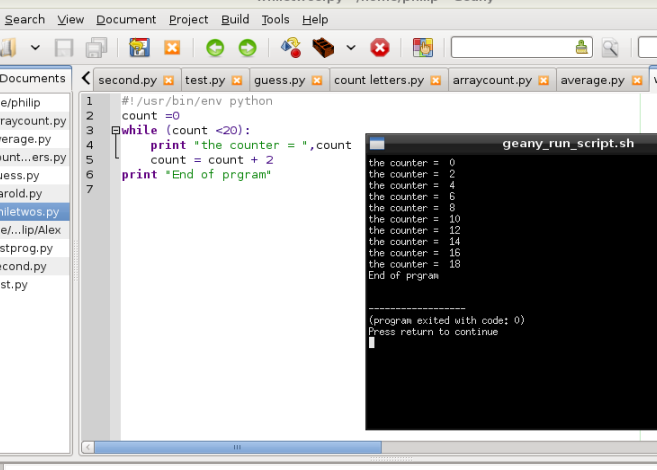Select arraycount.py in Documents sidebar

click(34, 121)
